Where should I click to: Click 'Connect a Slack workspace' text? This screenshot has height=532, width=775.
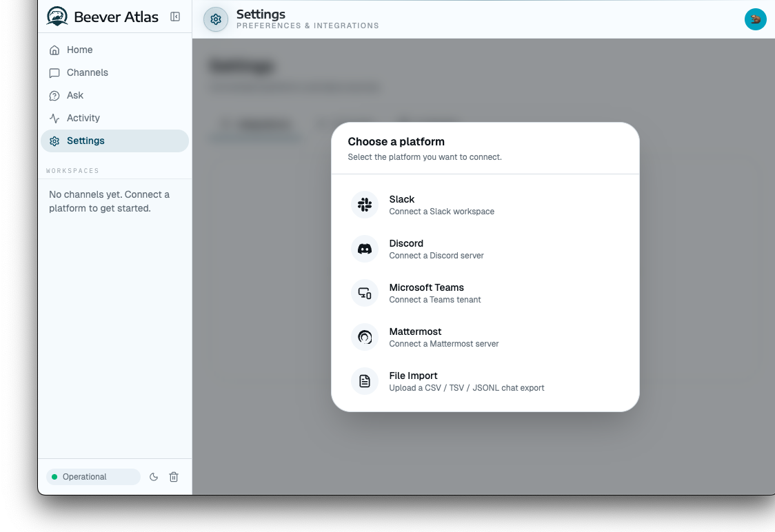[441, 212]
